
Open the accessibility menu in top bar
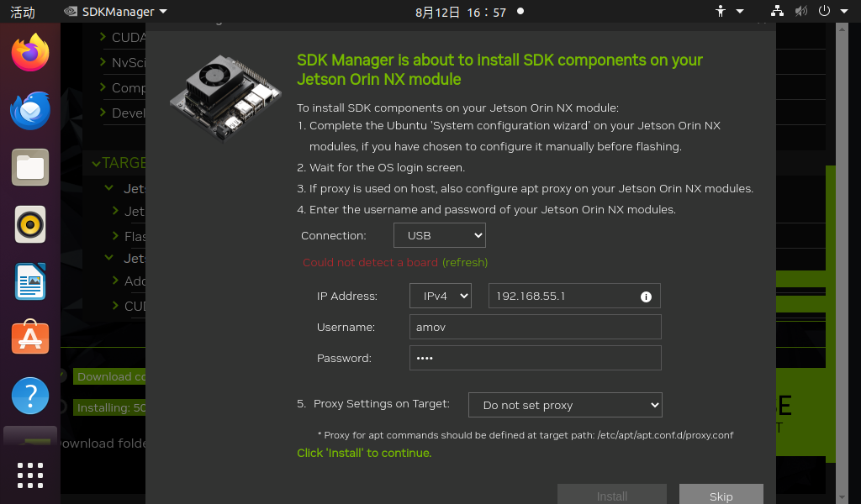point(729,11)
